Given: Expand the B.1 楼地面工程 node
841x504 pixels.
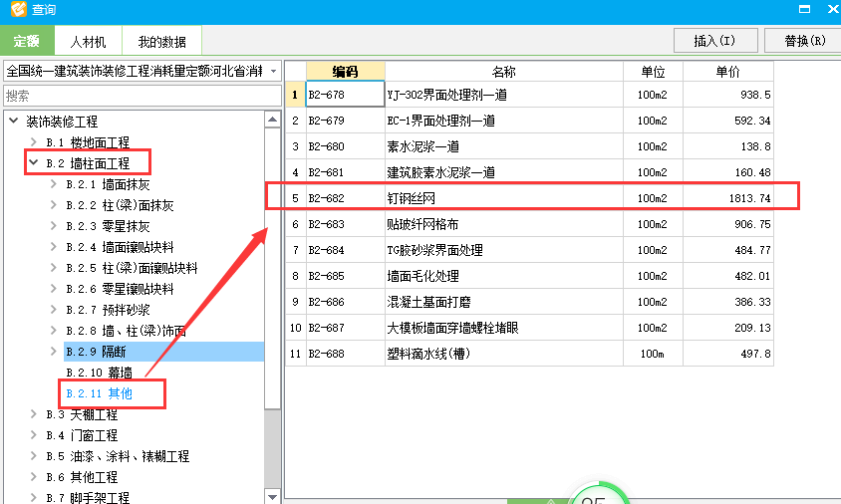Looking at the screenshot, I should [34, 142].
